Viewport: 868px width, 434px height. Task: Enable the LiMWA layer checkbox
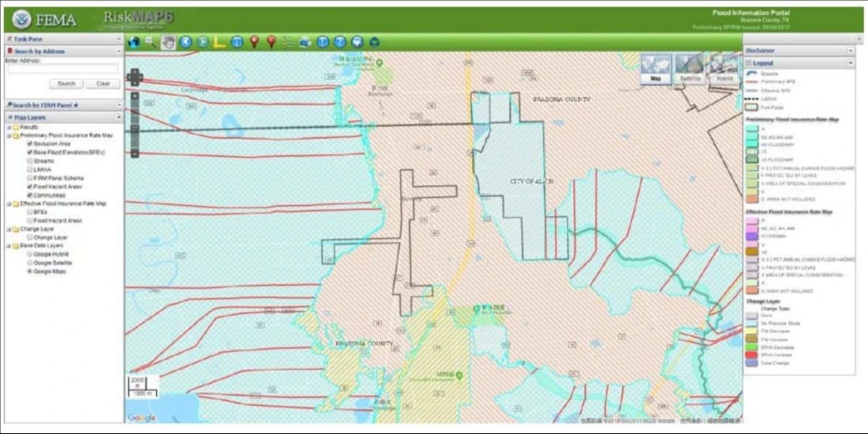pyautogui.click(x=30, y=169)
